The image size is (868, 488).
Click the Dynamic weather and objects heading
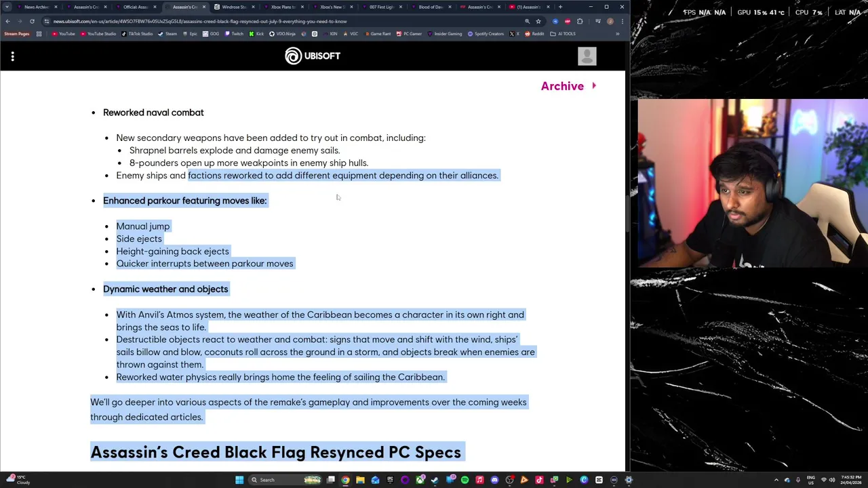[x=165, y=289]
